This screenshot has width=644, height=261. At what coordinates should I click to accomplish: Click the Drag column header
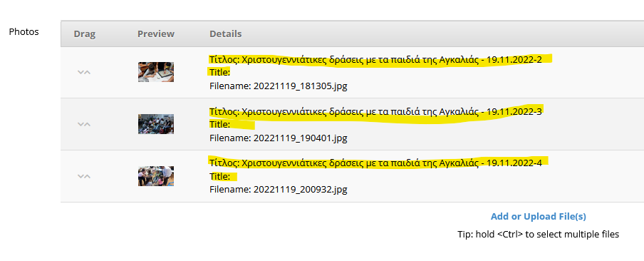pyautogui.click(x=85, y=34)
